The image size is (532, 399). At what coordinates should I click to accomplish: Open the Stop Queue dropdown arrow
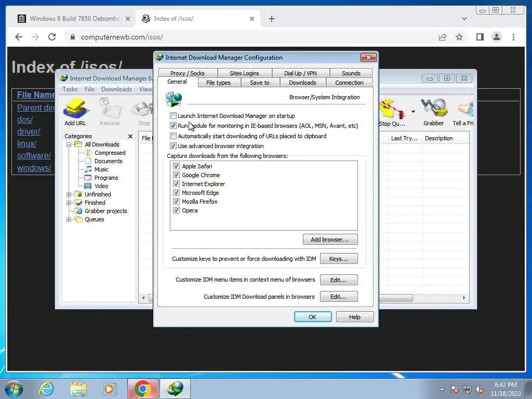coord(413,112)
